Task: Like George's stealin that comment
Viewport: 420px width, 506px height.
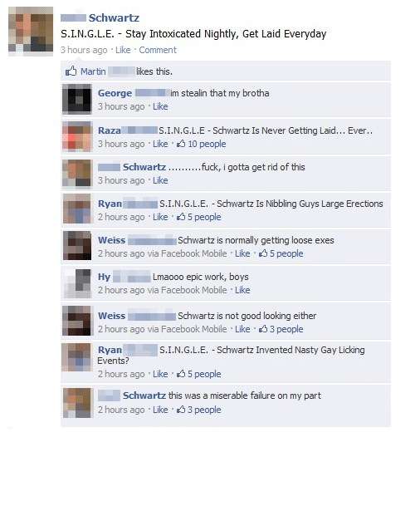Action: tap(160, 106)
